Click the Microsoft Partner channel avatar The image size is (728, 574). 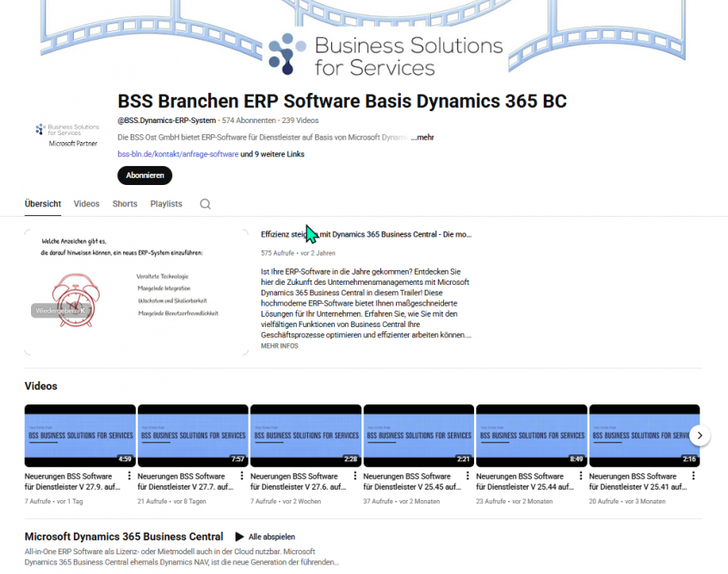point(67,133)
